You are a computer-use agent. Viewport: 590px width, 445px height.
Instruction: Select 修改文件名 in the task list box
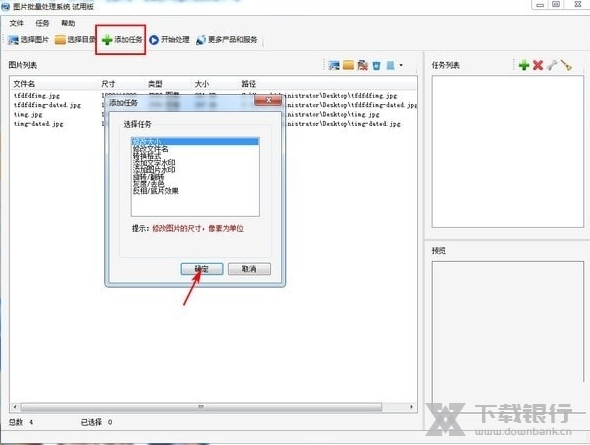click(195, 149)
